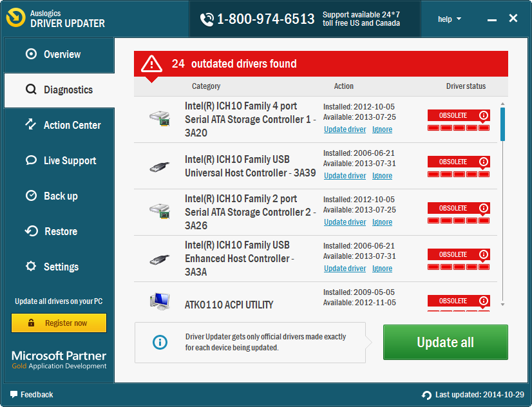Click the red warning triangle icon
The width and height of the screenshot is (532, 407).
coord(151,64)
